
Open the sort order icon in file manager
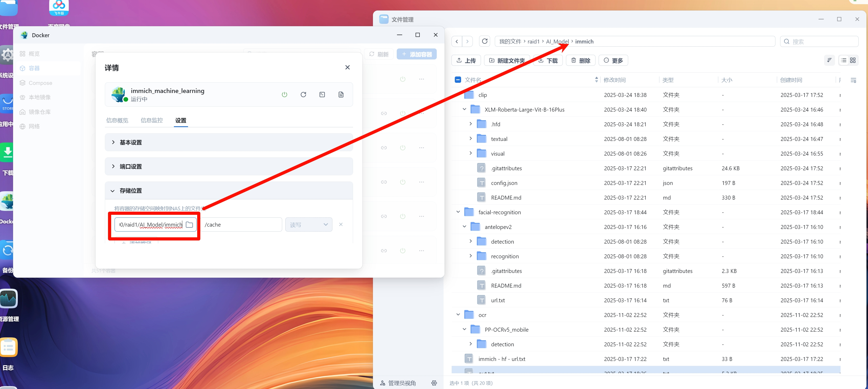[829, 61]
